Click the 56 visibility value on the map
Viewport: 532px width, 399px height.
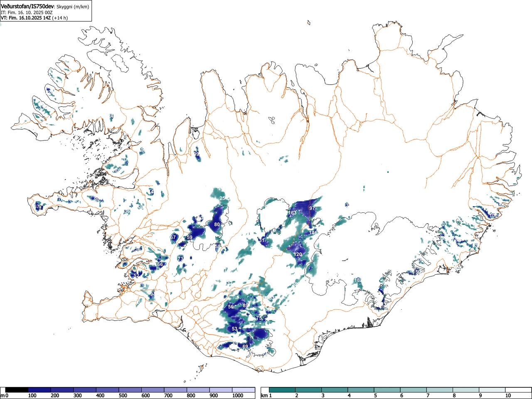click(231, 307)
